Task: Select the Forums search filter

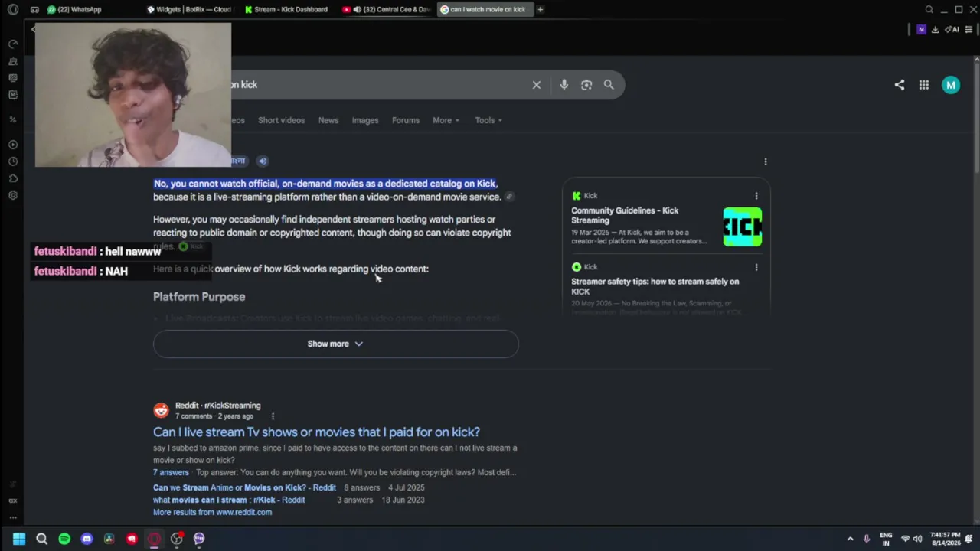Action: (x=406, y=120)
